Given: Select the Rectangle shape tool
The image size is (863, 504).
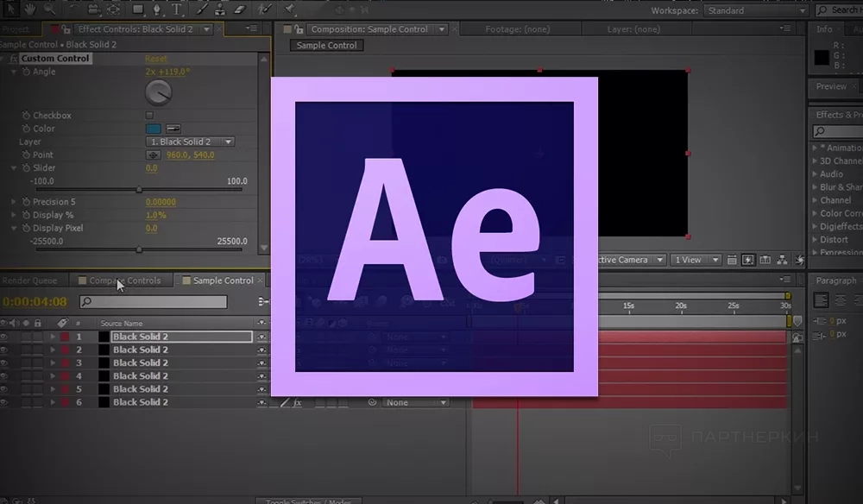Looking at the screenshot, I should pos(136,10).
